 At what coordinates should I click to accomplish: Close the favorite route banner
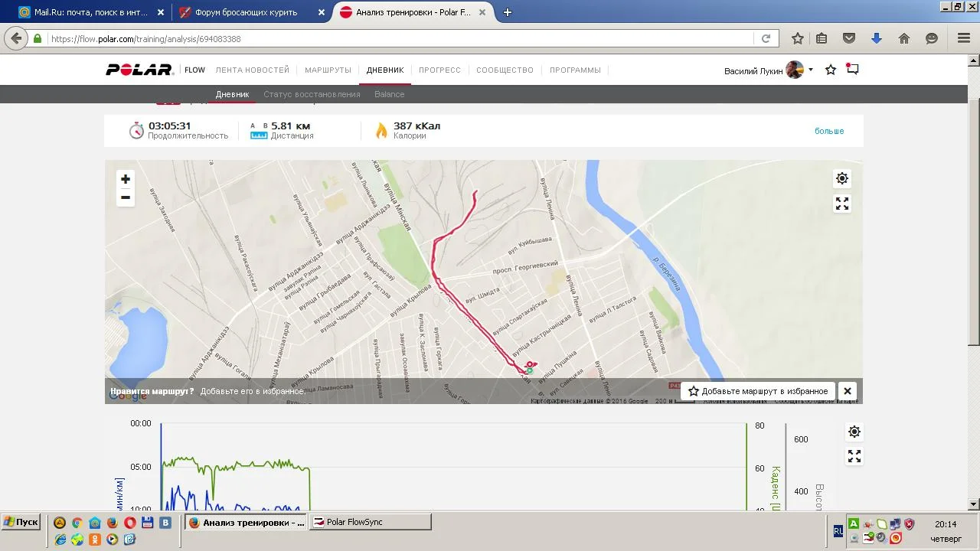(x=848, y=391)
